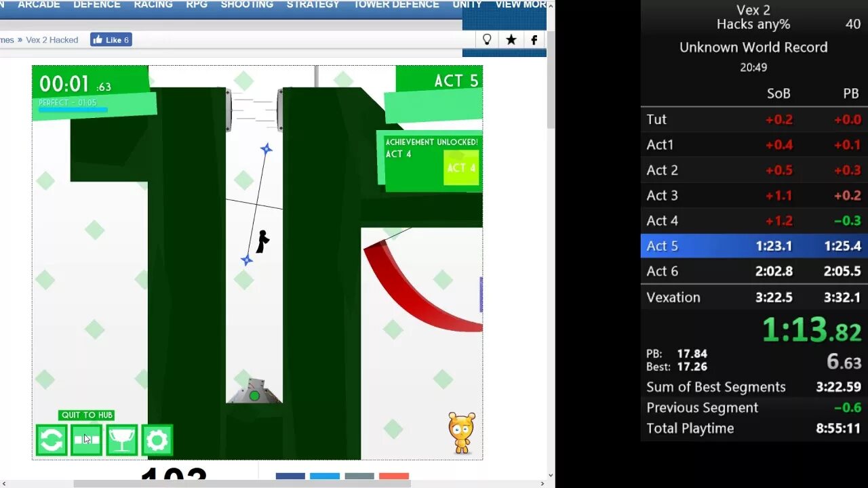The width and height of the screenshot is (868, 488).
Task: Click the lower blue grapple shuriken star
Action: point(247,260)
